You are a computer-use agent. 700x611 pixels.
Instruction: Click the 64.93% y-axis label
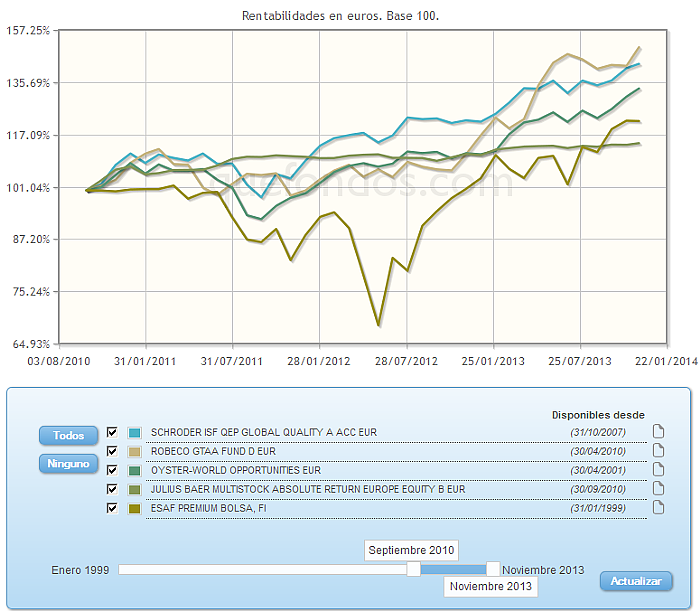(x=31, y=344)
